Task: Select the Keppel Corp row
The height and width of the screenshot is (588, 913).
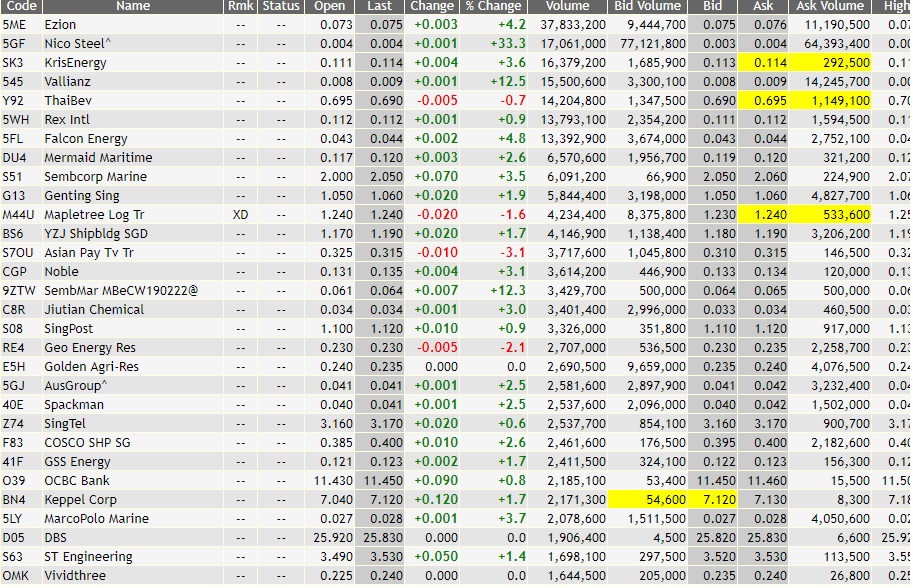Action: pyautogui.click(x=120, y=500)
